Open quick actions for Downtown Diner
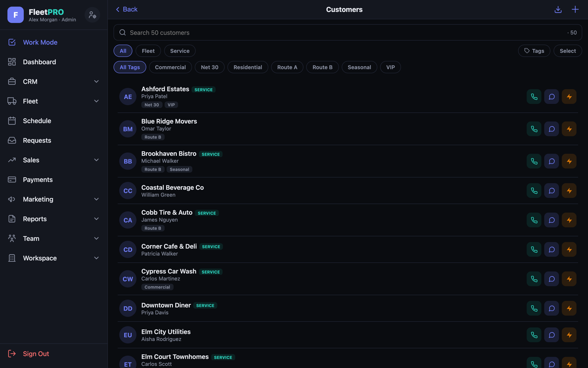This screenshot has width=588, height=368. [569, 308]
